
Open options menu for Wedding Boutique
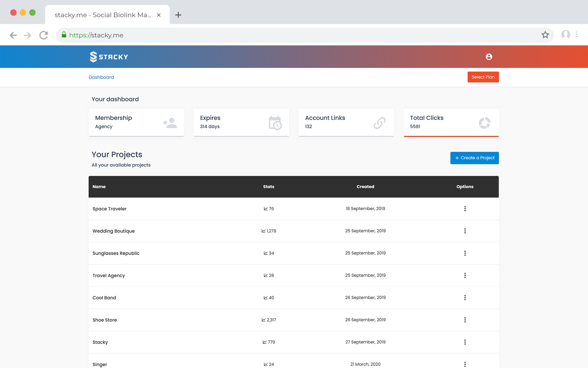point(465,231)
